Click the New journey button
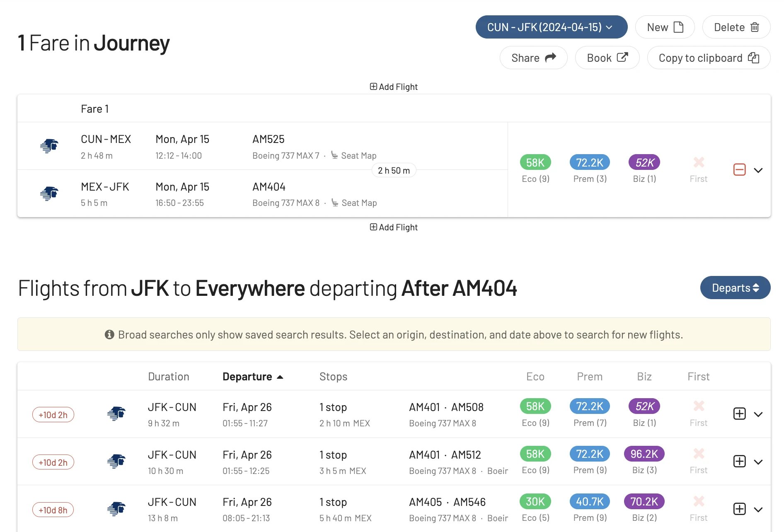 tap(665, 27)
